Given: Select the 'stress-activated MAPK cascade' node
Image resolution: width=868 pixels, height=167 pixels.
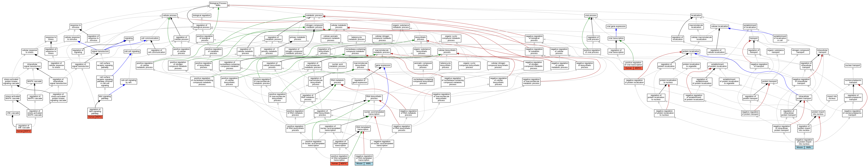Looking at the screenshot, I should 13,97.
